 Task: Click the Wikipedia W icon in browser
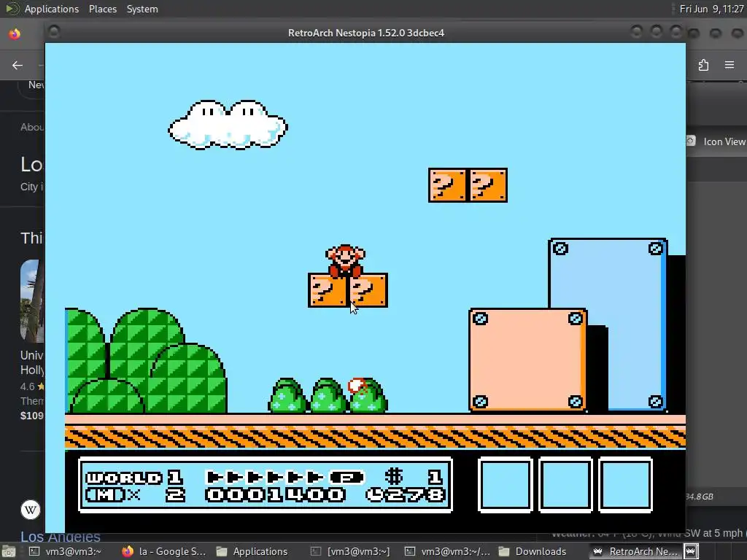point(31,510)
